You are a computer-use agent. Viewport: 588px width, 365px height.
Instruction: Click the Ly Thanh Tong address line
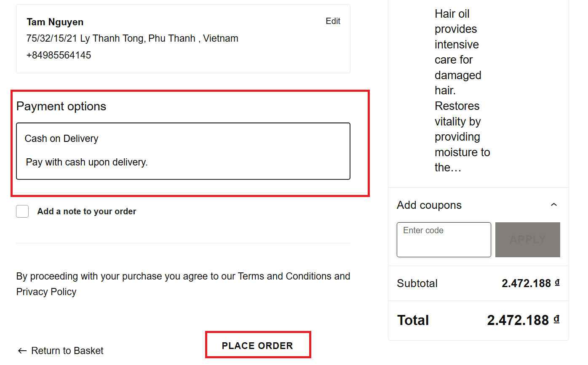[x=132, y=38]
